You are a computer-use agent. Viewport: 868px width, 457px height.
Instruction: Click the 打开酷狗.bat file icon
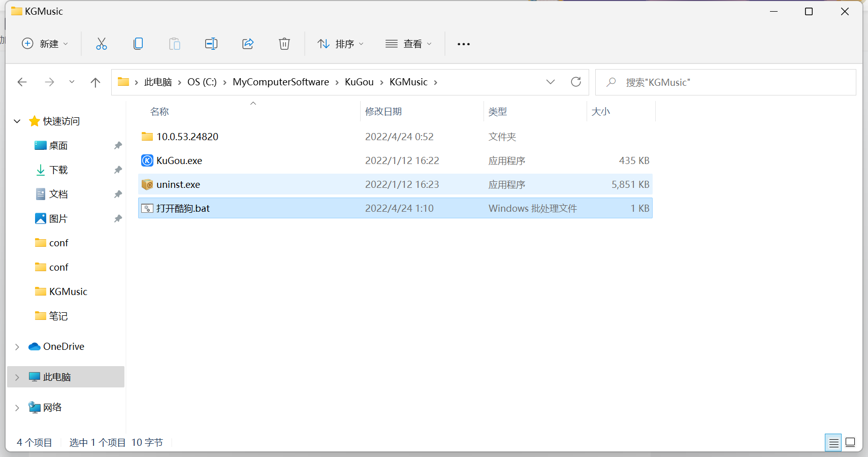147,208
